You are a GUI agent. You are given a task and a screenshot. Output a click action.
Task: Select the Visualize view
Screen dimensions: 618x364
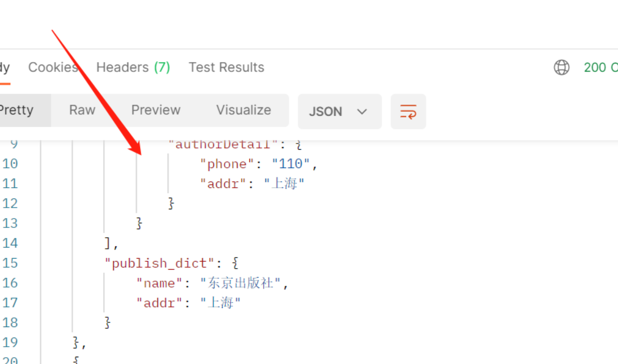243,110
